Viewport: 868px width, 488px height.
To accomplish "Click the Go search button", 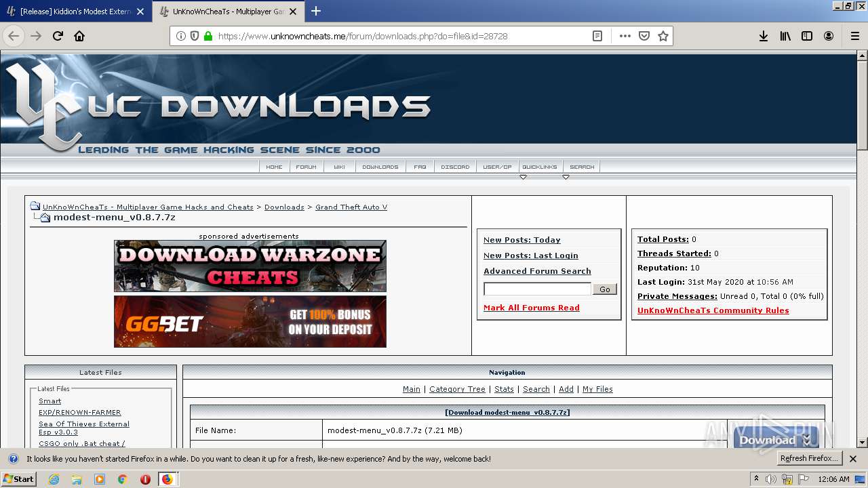I will tap(605, 289).
